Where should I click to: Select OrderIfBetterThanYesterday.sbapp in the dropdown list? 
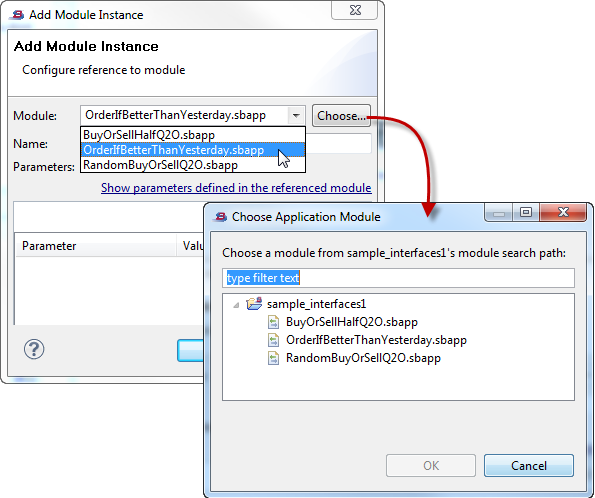click(x=193, y=150)
